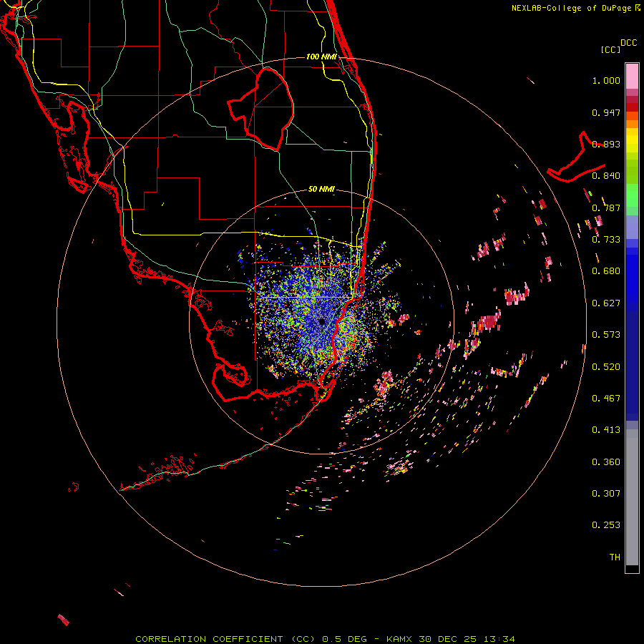The image size is (644, 644).
Task: Click the 50 NMI range ring label
Action: click(x=321, y=189)
